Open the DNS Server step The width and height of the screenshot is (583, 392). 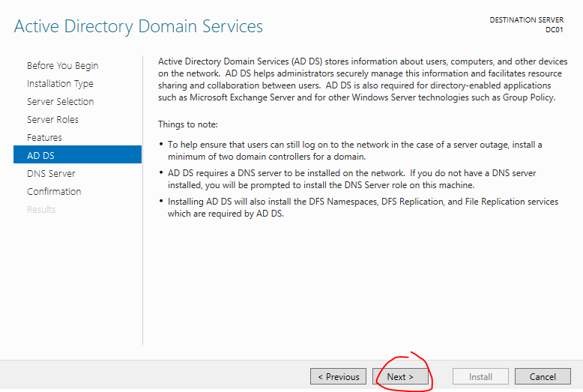[x=51, y=173]
